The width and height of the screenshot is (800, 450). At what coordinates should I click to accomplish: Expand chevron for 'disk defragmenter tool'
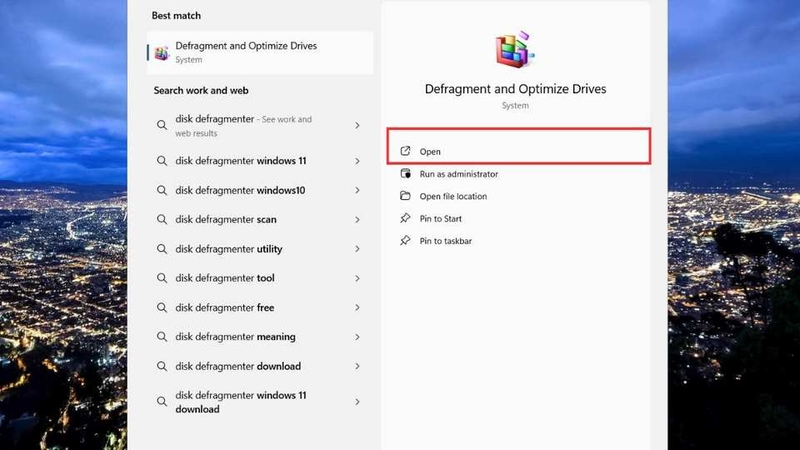357,279
